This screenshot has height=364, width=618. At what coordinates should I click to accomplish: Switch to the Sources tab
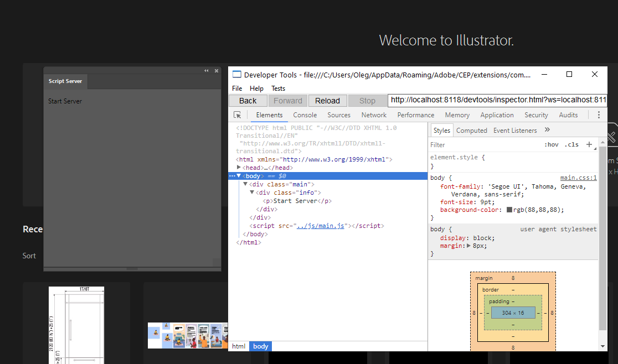click(x=339, y=115)
